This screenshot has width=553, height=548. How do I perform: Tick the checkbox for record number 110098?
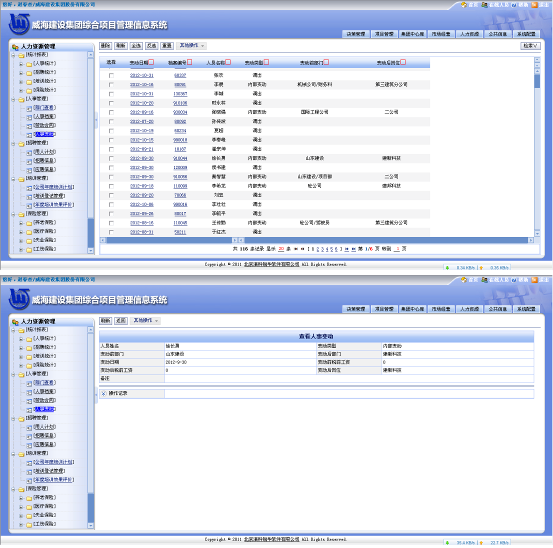point(111,186)
